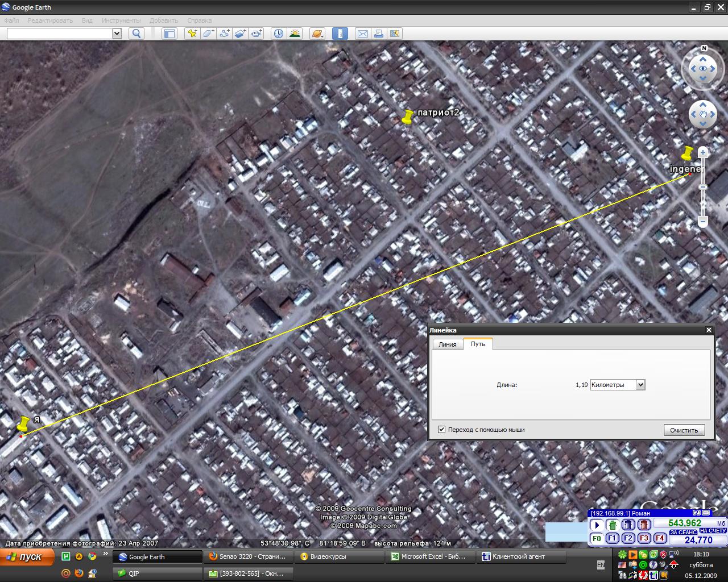This screenshot has width=728, height=582.
Task: Switch to Клиентский агент taskbar window
Action: (x=521, y=557)
